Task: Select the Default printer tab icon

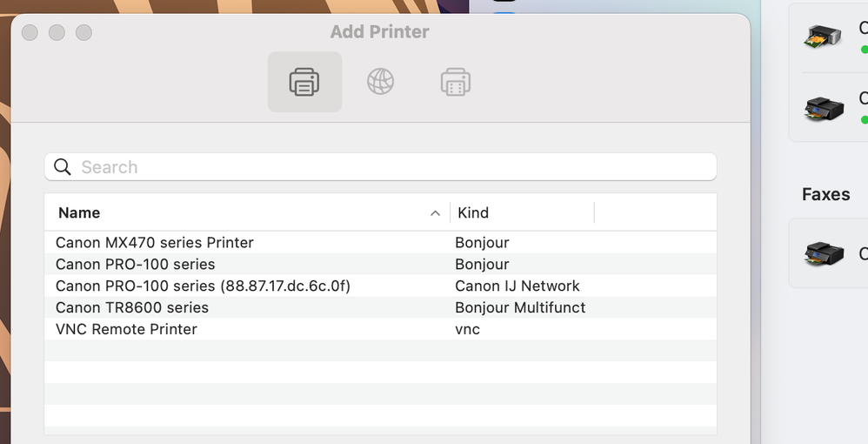Action: [304, 82]
